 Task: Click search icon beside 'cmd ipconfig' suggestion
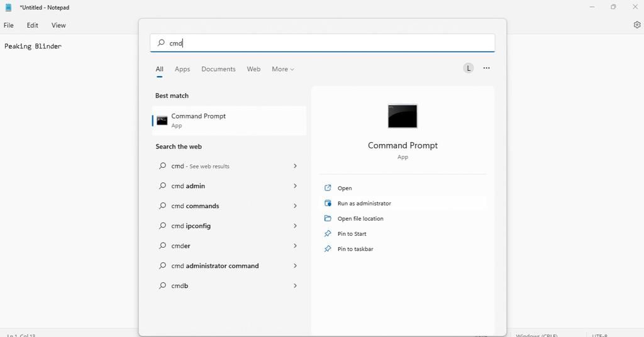click(x=163, y=226)
